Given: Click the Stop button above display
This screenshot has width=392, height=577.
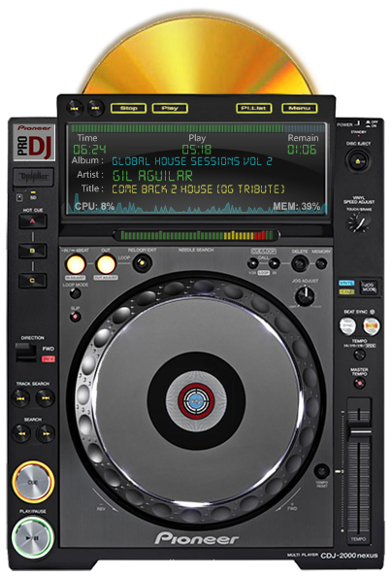Looking at the screenshot, I should pos(128,108).
